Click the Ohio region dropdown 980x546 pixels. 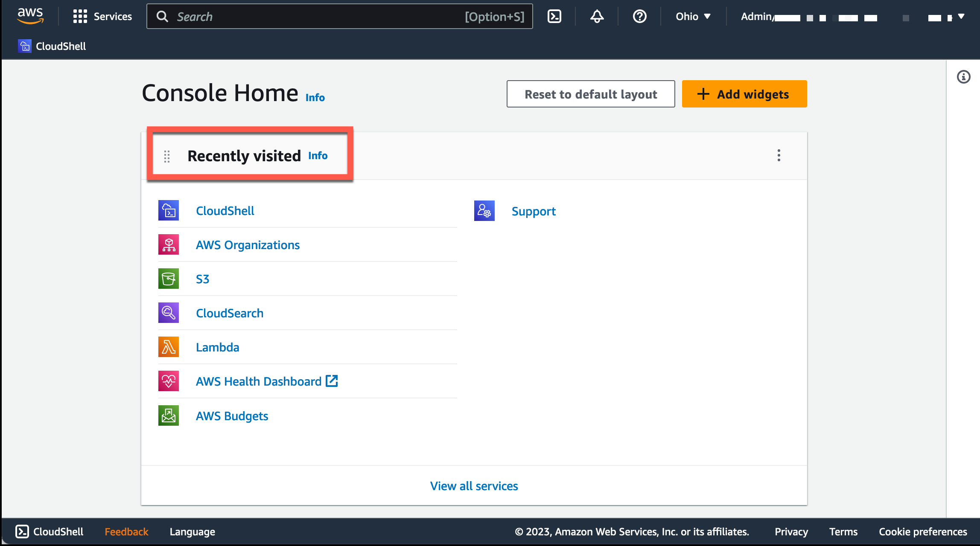694,17
